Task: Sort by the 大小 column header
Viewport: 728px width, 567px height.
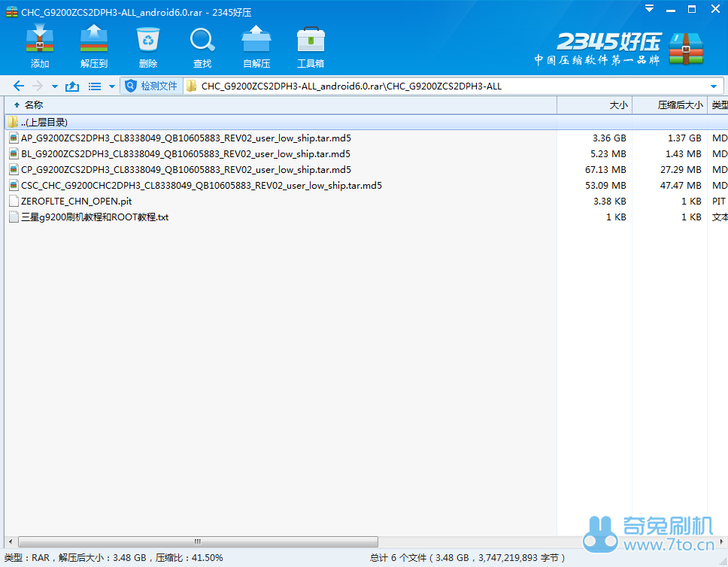Action: 595,105
